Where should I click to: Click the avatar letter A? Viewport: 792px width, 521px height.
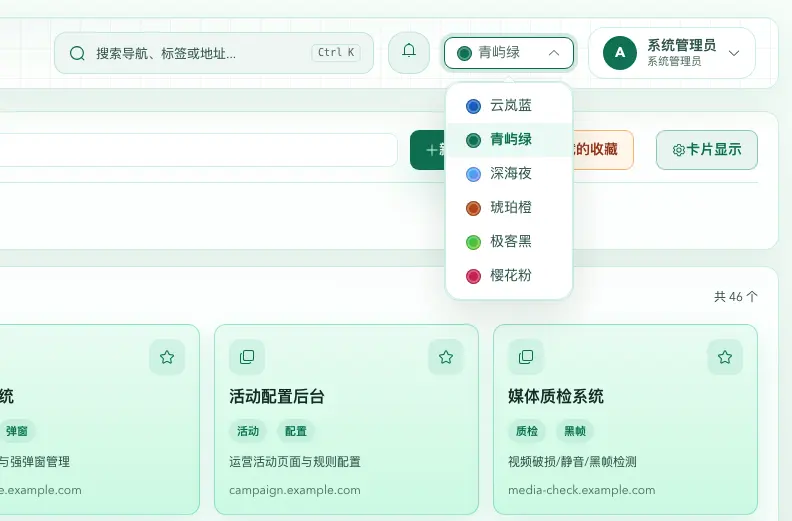(620, 53)
